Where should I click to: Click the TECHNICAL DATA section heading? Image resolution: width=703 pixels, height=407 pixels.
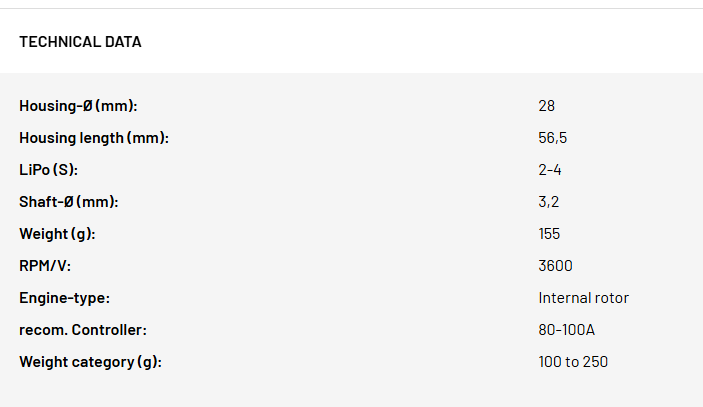coord(80,42)
